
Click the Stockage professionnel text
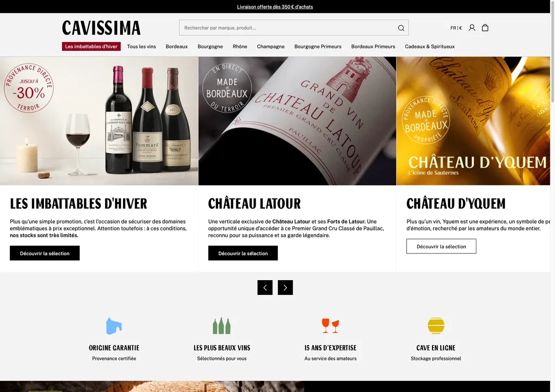coord(436,359)
